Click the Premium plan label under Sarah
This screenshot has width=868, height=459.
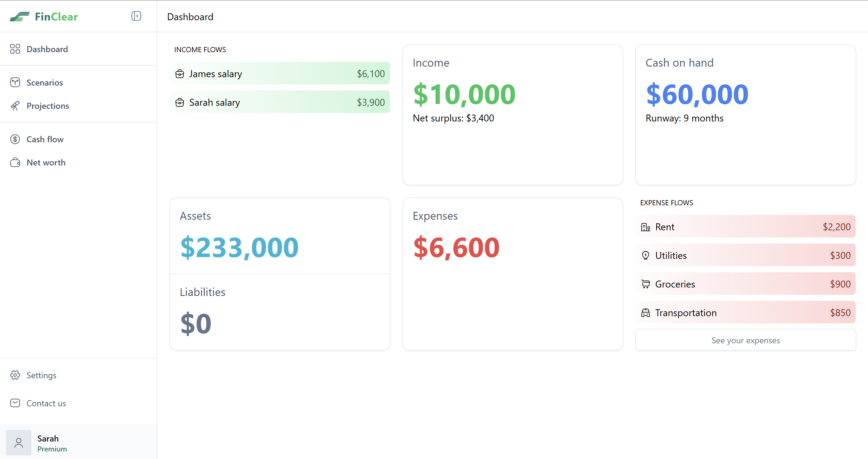52,449
